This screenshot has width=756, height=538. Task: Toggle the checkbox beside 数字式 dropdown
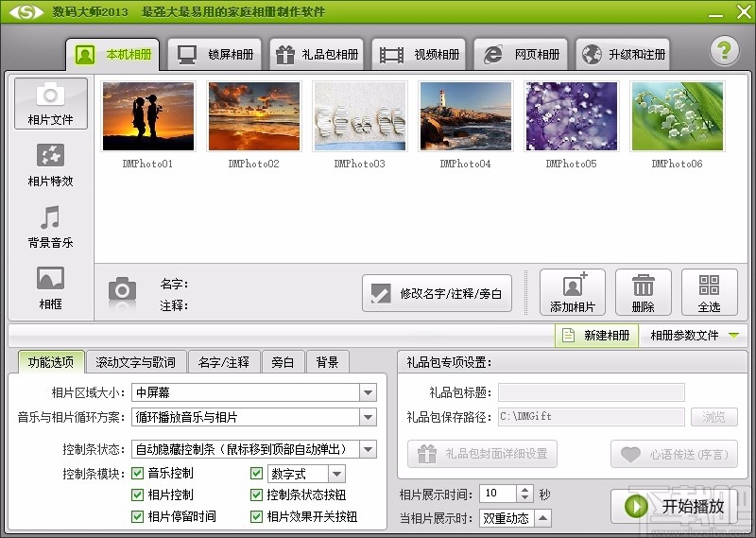pyautogui.click(x=256, y=474)
